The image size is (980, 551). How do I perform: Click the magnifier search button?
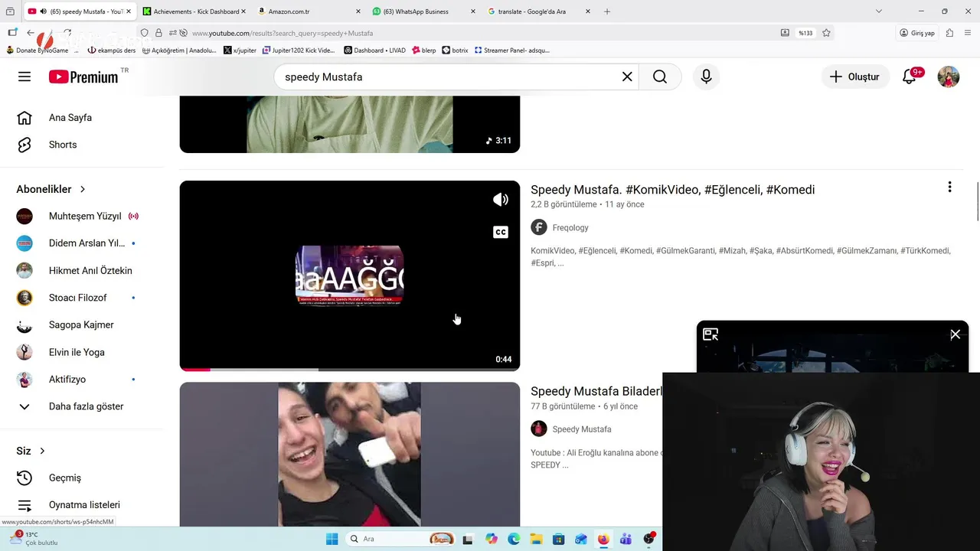pyautogui.click(x=660, y=77)
